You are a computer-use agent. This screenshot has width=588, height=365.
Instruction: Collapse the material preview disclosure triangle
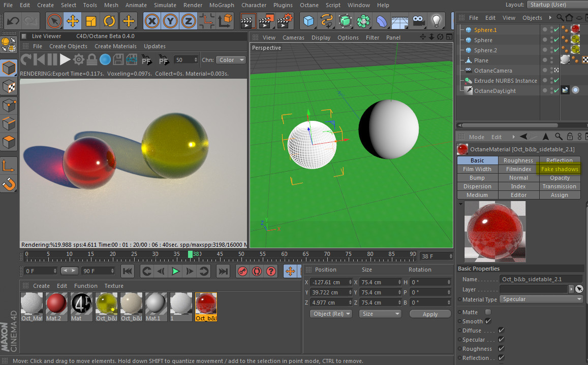click(x=460, y=204)
